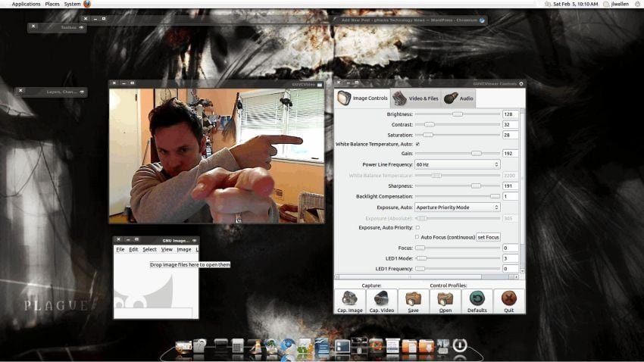Click the set Focus button
The width and height of the screenshot is (644, 362).
[x=489, y=237]
